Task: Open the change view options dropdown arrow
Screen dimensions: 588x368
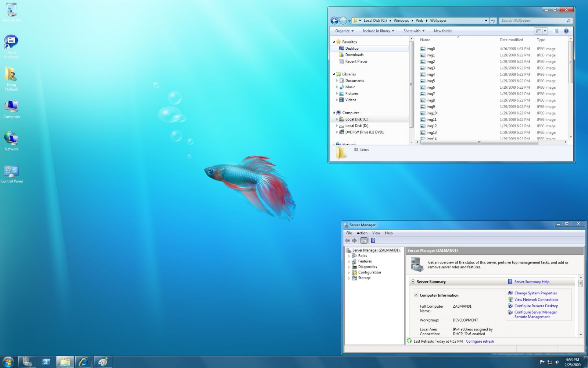Action: pos(545,31)
